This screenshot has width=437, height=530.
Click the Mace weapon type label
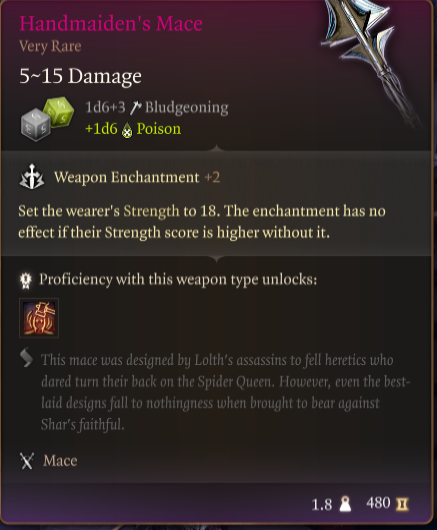click(x=60, y=461)
